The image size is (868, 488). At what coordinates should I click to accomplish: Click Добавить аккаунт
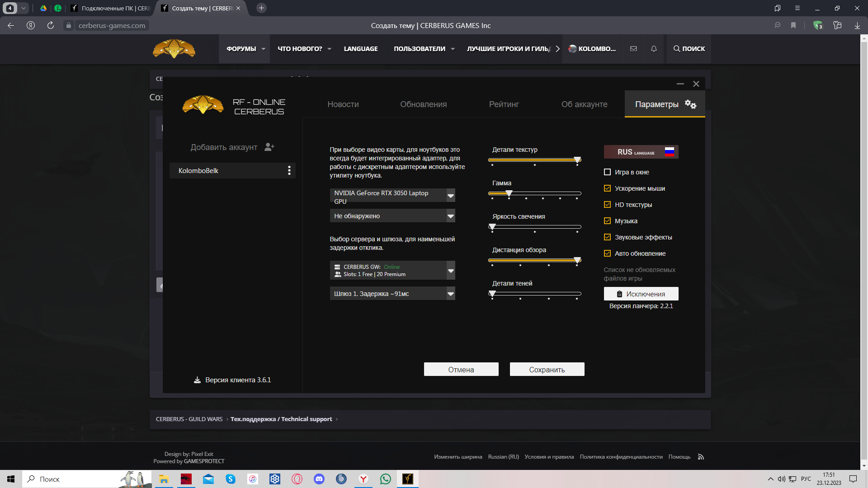(224, 147)
